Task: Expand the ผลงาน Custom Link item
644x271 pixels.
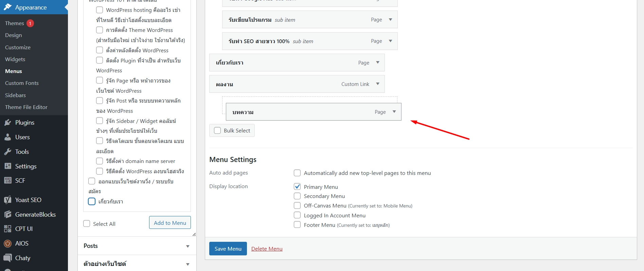Action: (x=378, y=84)
